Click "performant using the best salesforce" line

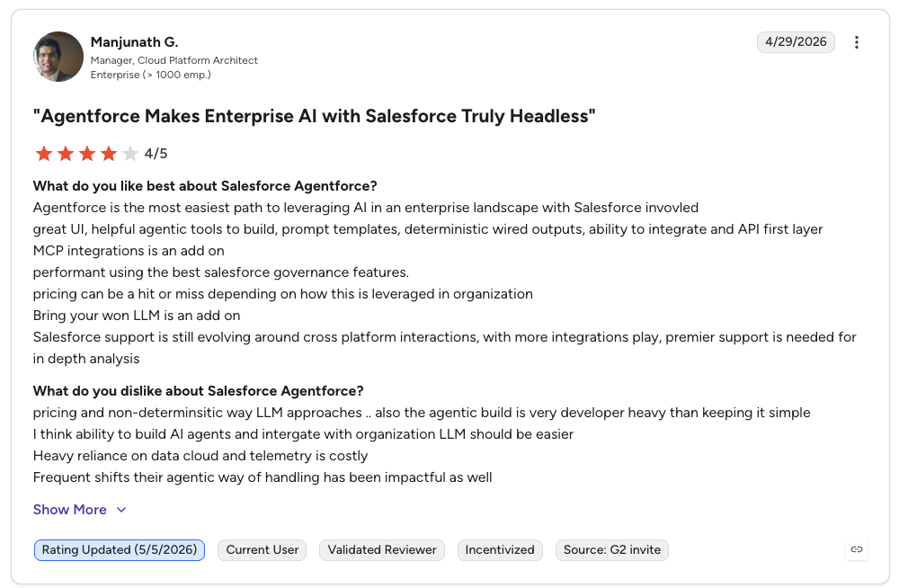221,272
